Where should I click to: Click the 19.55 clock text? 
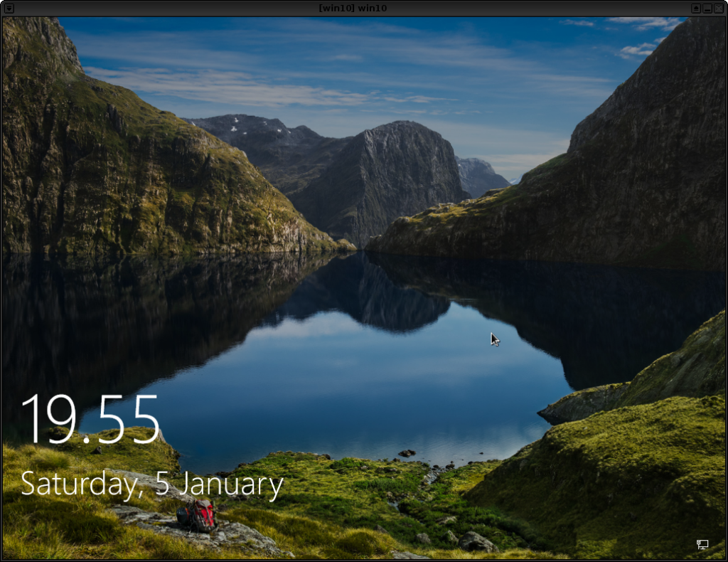click(90, 420)
